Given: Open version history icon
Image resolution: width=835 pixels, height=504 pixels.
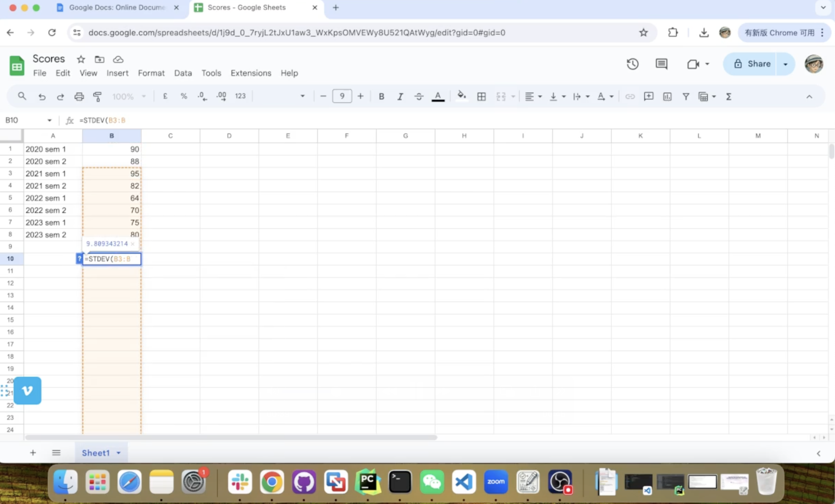Looking at the screenshot, I should click(x=632, y=64).
